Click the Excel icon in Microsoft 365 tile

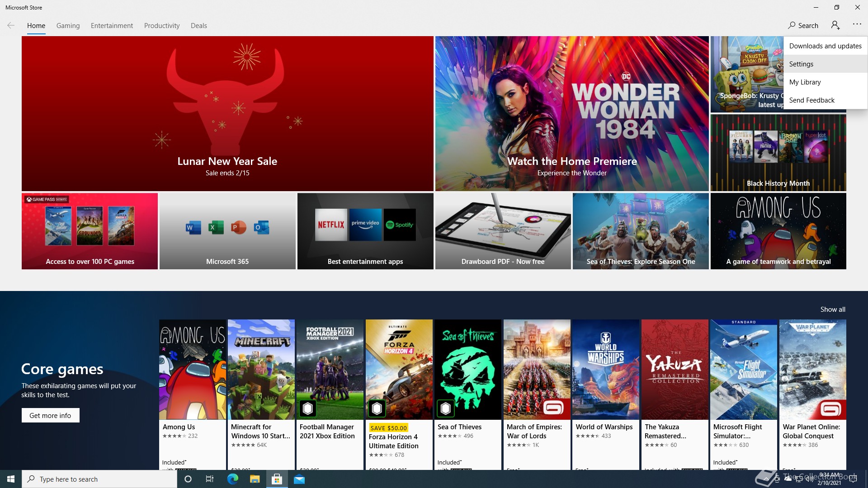(216, 227)
